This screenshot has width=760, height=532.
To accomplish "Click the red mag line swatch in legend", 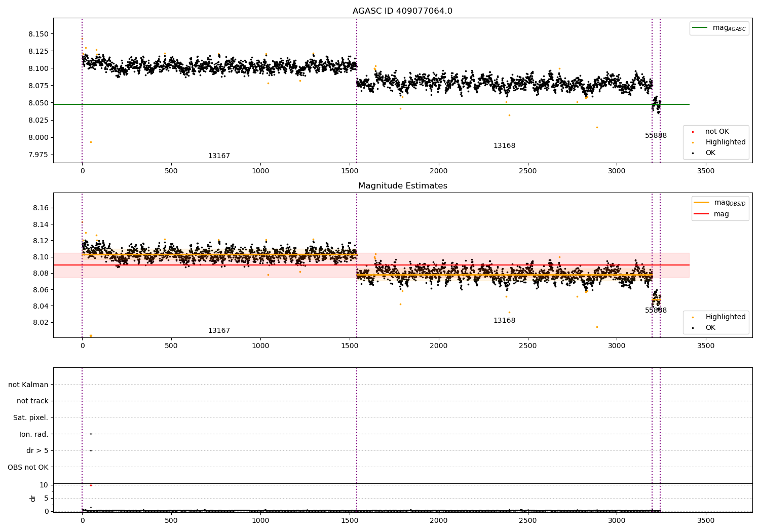I will tap(702, 214).
